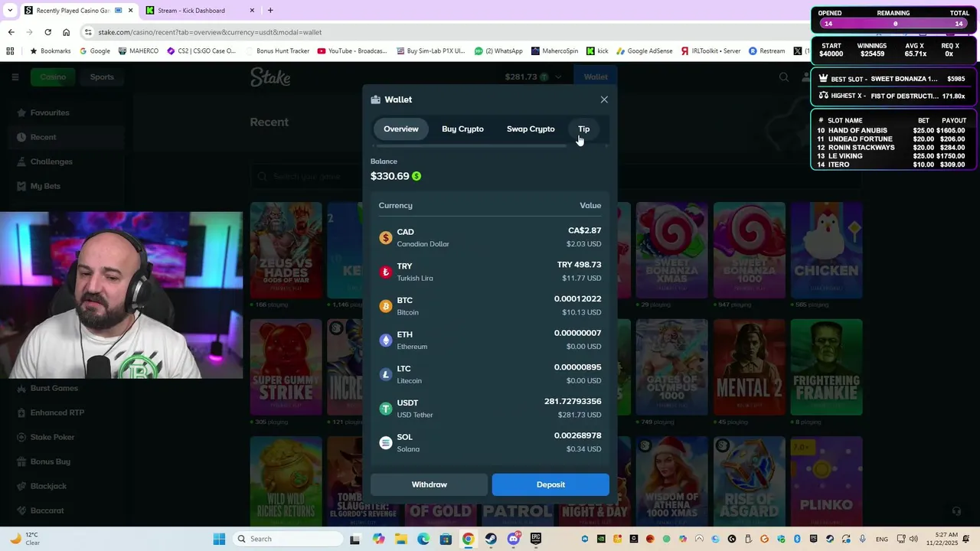The width and height of the screenshot is (980, 551).
Task: Click the BTC value 0.00012022
Action: click(577, 298)
